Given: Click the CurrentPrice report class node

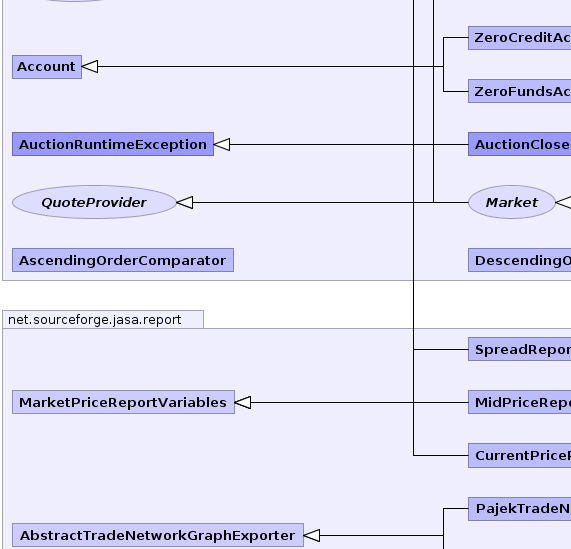Looking at the screenshot, I should pyautogui.click(x=520, y=455).
